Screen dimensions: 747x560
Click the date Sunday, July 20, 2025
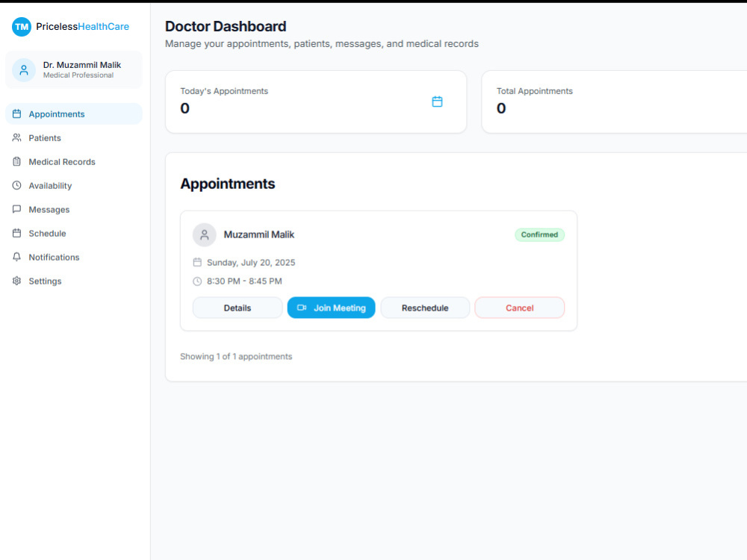pyautogui.click(x=251, y=262)
